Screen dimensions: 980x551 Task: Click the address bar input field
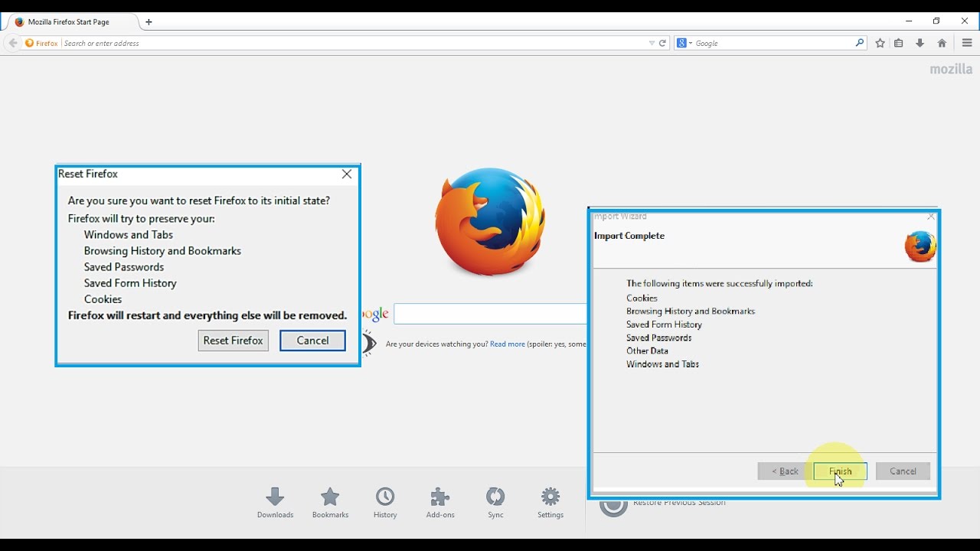(x=354, y=43)
